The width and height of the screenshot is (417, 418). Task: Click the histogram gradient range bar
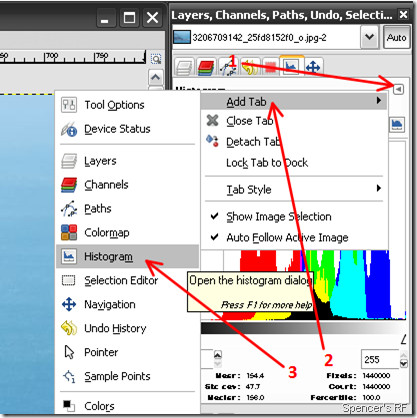(x=303, y=328)
